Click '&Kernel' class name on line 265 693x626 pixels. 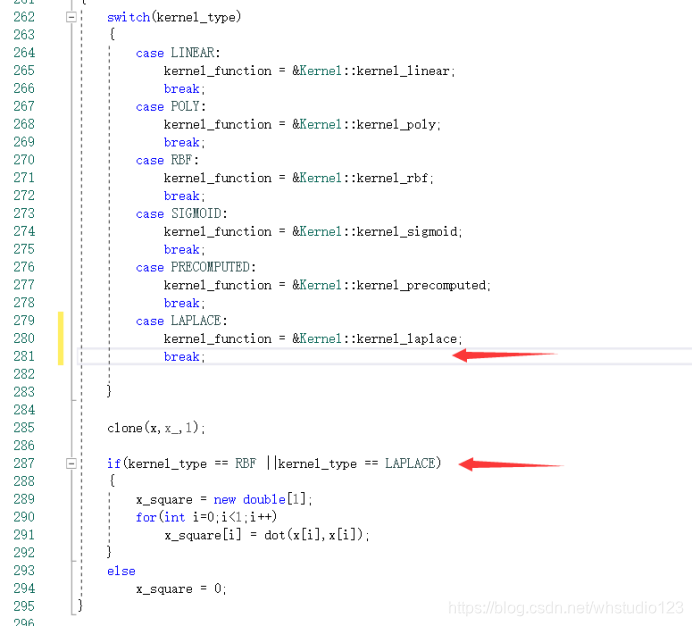click(317, 71)
